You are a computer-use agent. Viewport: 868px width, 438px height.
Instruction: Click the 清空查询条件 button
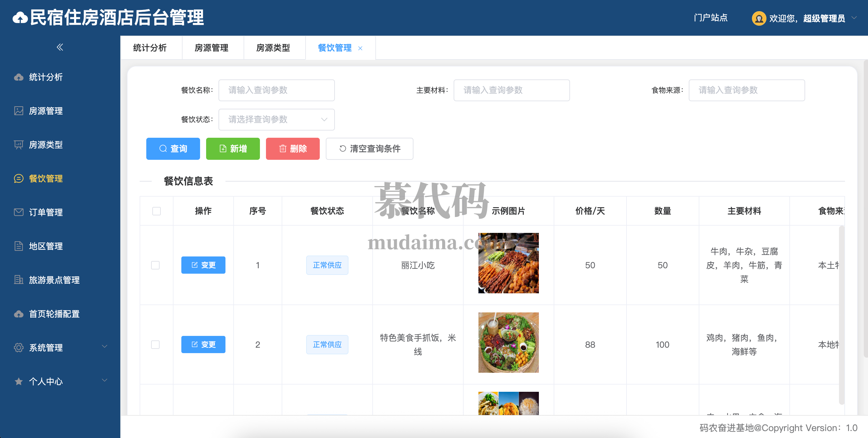[x=369, y=149]
